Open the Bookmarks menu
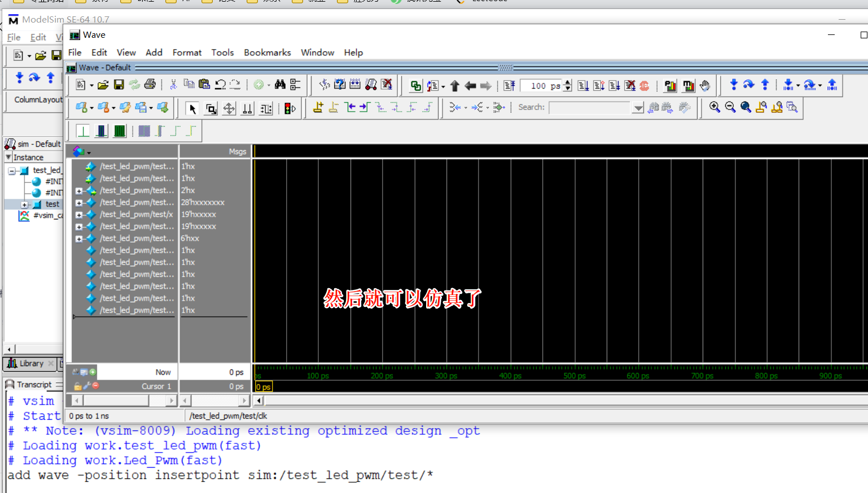The height and width of the screenshot is (493, 868). point(267,52)
